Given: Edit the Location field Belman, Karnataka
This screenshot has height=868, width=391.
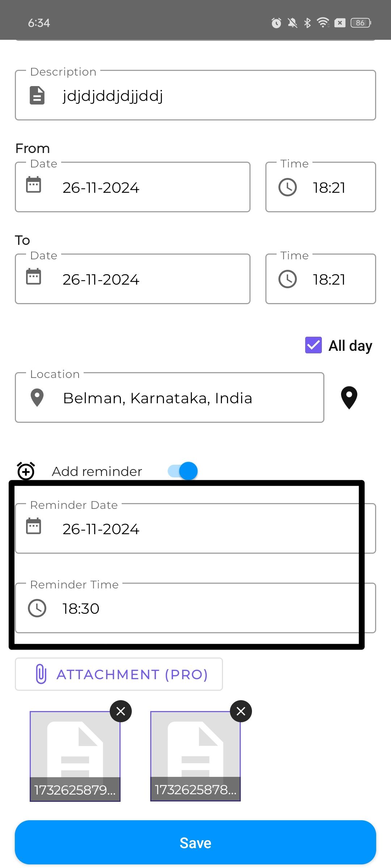Looking at the screenshot, I should (169, 397).
